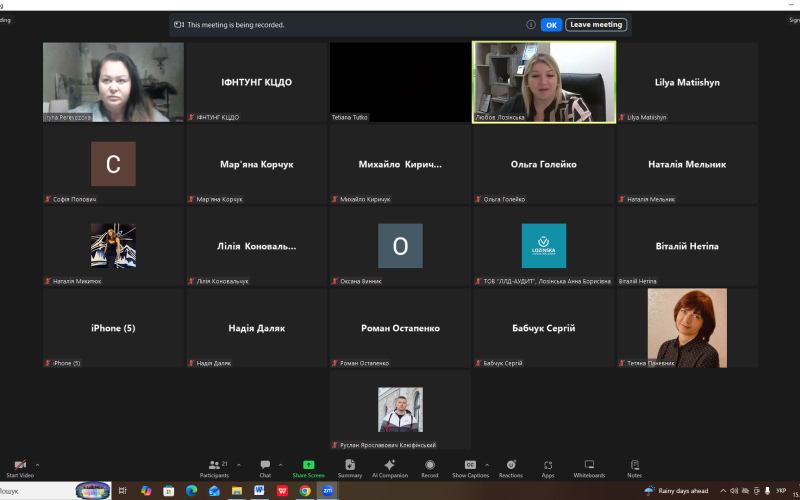Select the Наталія Мельник tile

point(687,164)
